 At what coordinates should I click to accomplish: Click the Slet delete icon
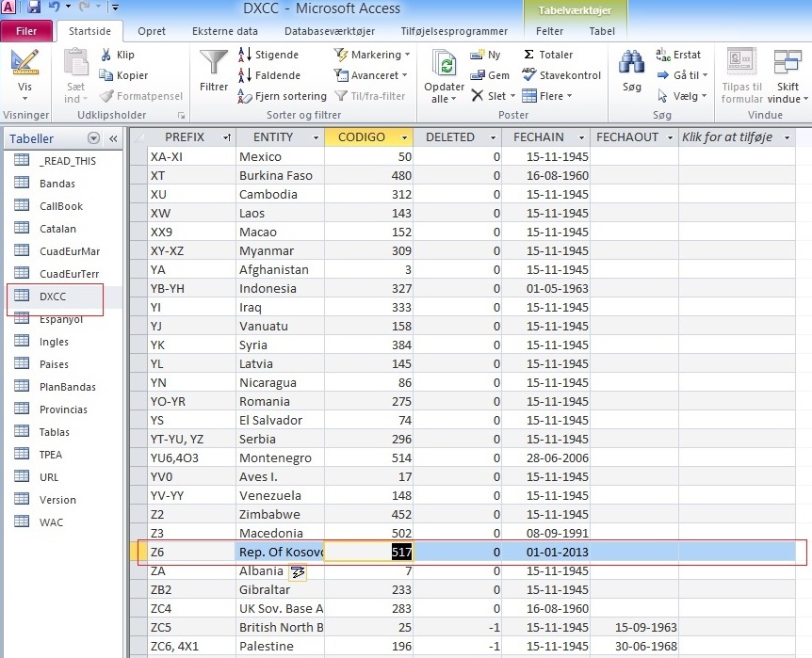[478, 96]
